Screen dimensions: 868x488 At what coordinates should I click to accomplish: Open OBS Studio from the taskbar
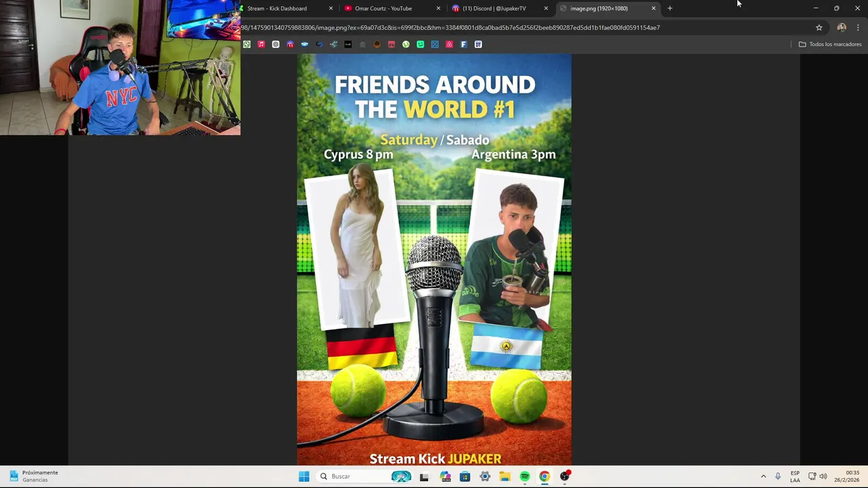(x=565, y=476)
